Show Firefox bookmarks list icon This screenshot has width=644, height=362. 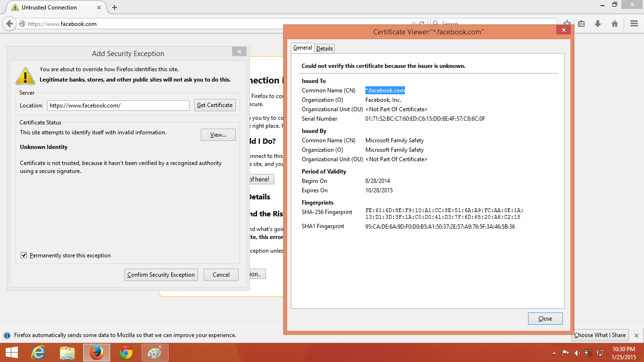(581, 24)
